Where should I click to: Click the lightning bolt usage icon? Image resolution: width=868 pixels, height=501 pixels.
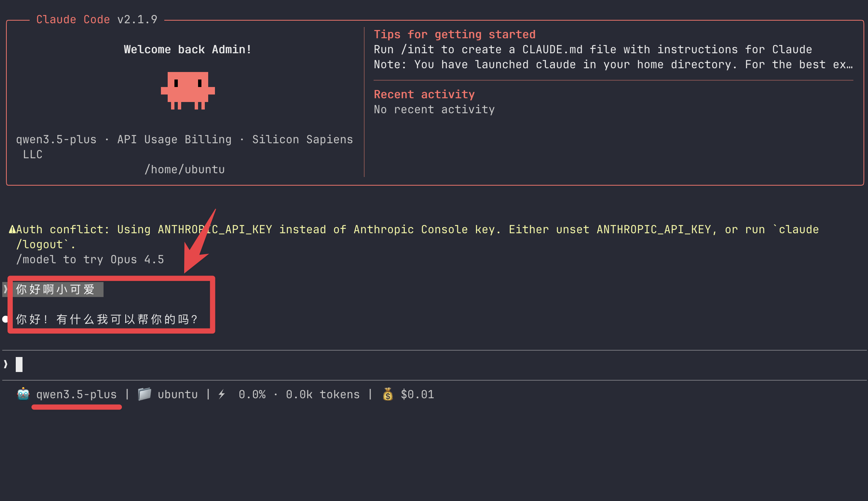(x=222, y=394)
